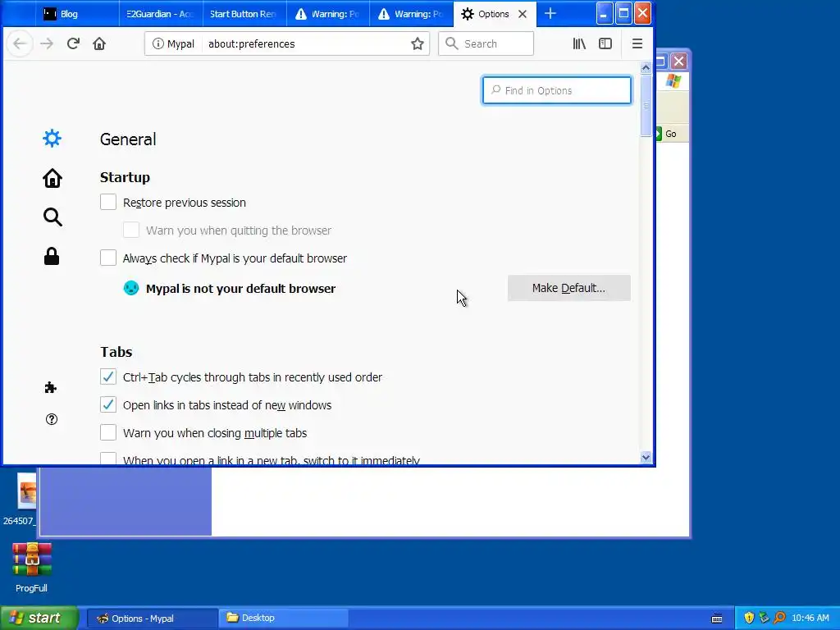Click the vertical scrollbar thumb in Options

[x=646, y=106]
